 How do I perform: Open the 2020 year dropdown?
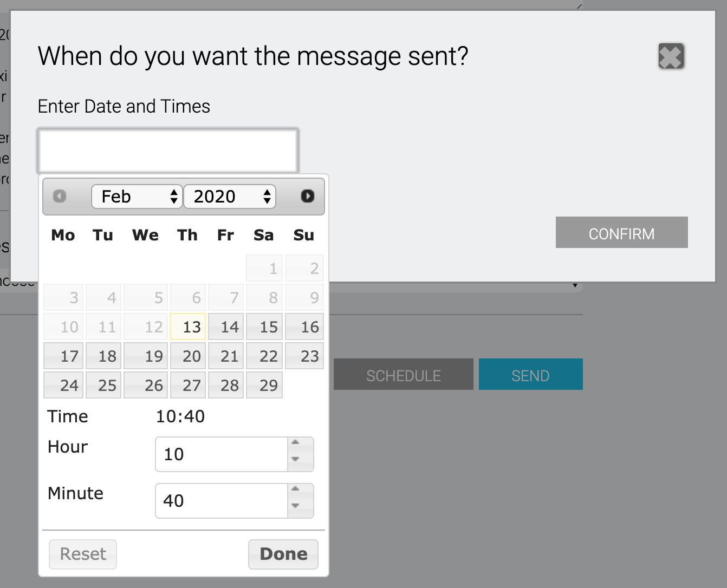click(x=230, y=197)
